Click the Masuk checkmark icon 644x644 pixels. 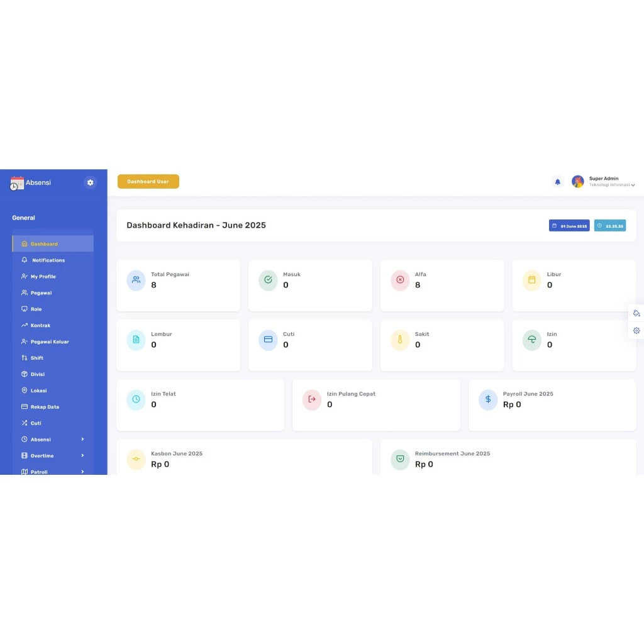coord(268,280)
